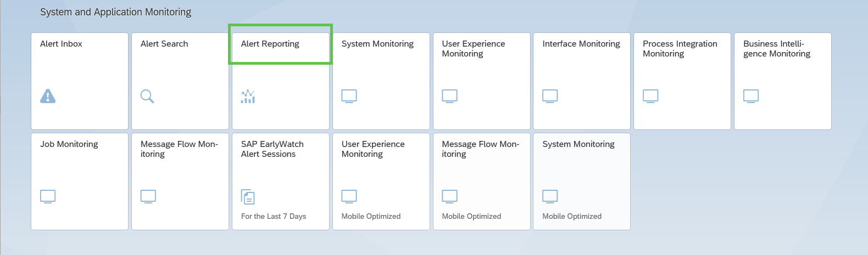Open Business Intelligence Monitoring tile title
Screen dimensions: 868x255
point(777,49)
